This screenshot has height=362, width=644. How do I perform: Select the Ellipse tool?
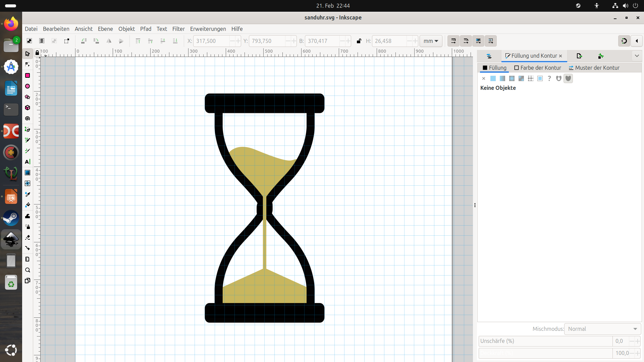pos(28,86)
